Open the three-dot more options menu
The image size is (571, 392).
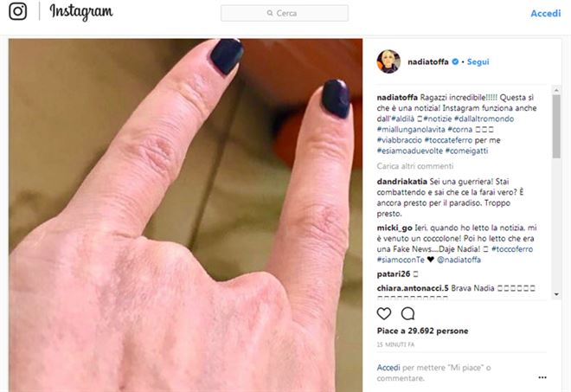click(x=542, y=377)
